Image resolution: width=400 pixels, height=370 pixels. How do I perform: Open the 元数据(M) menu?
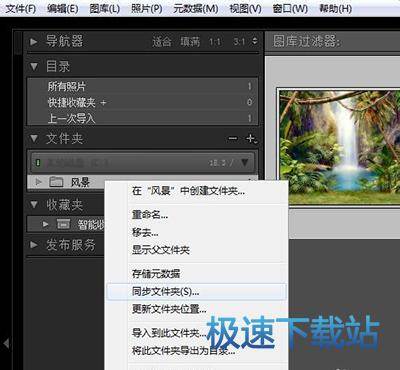click(196, 8)
